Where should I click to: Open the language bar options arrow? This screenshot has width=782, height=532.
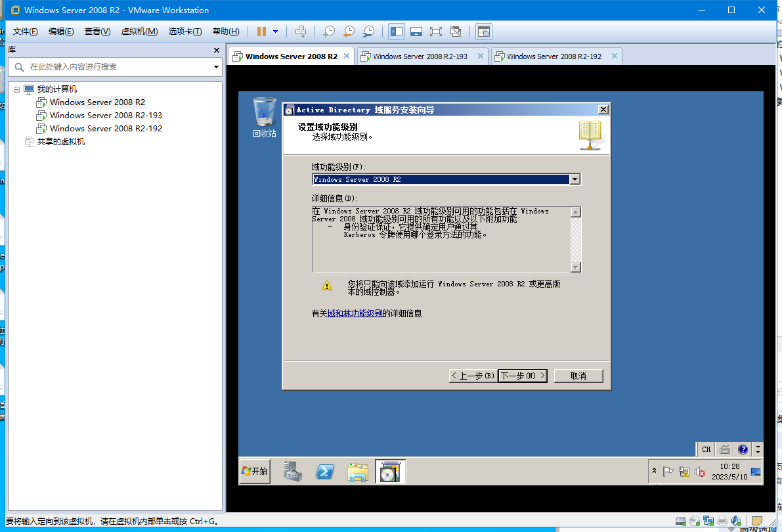pos(758,449)
